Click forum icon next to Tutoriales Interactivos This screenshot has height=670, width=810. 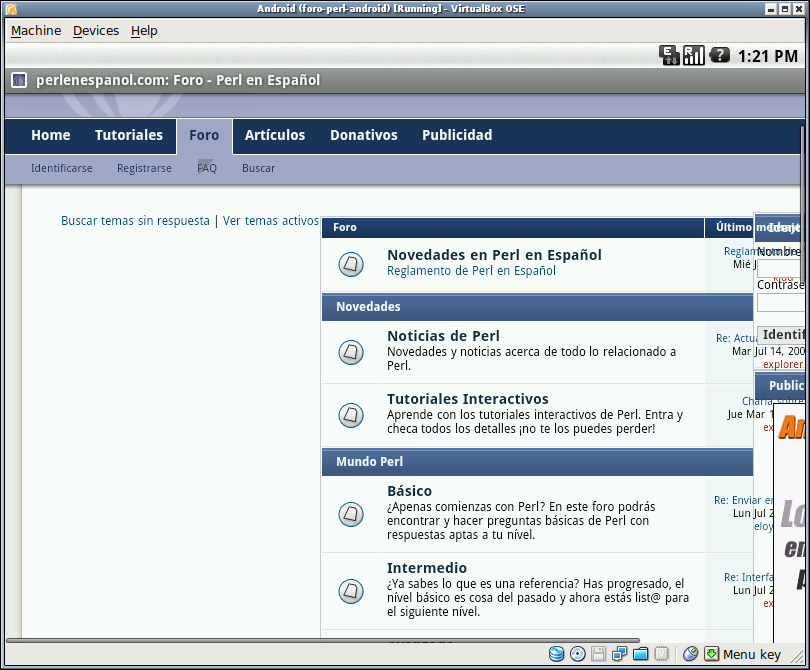click(x=351, y=415)
